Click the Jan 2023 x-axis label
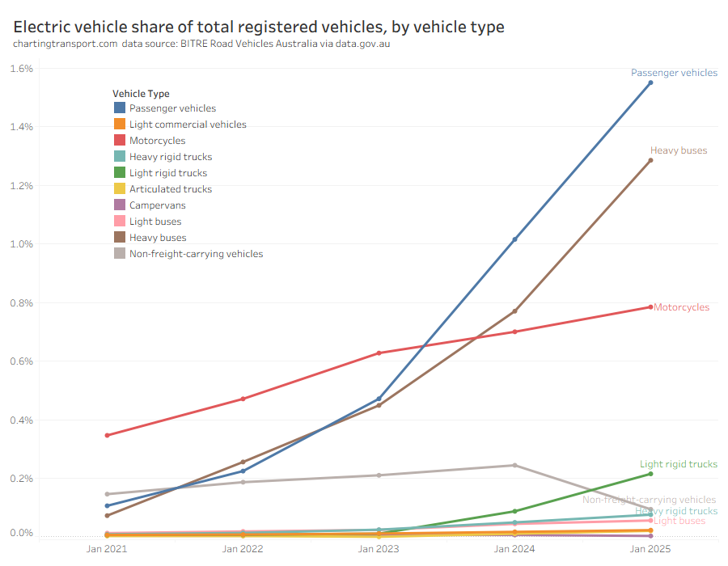728x566 pixels. [x=379, y=549]
